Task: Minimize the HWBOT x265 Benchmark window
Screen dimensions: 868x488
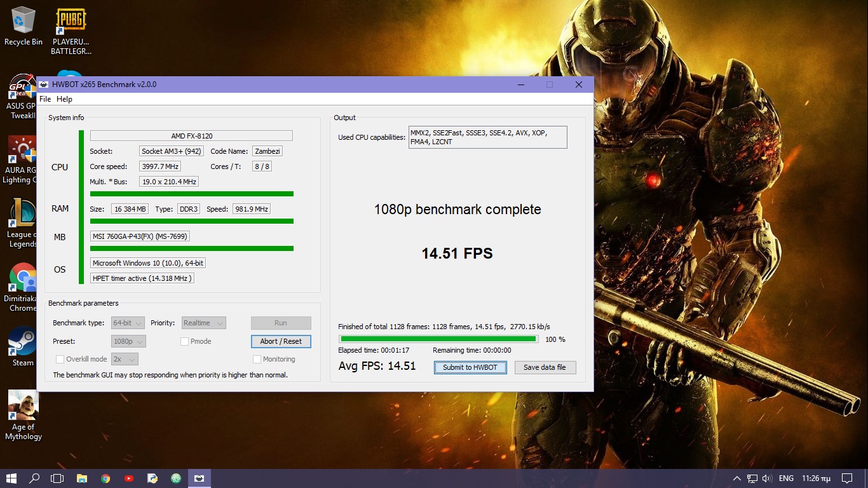Action: [x=521, y=85]
